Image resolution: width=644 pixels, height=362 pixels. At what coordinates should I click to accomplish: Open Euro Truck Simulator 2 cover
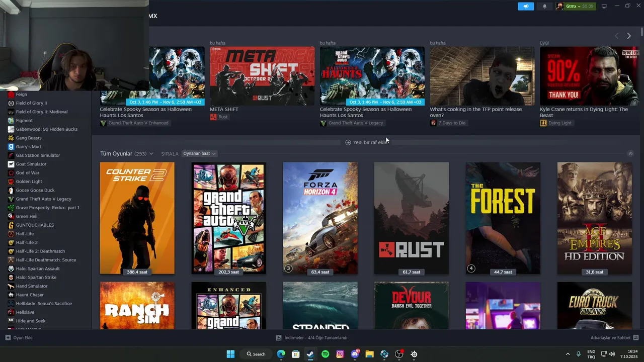pos(595,306)
